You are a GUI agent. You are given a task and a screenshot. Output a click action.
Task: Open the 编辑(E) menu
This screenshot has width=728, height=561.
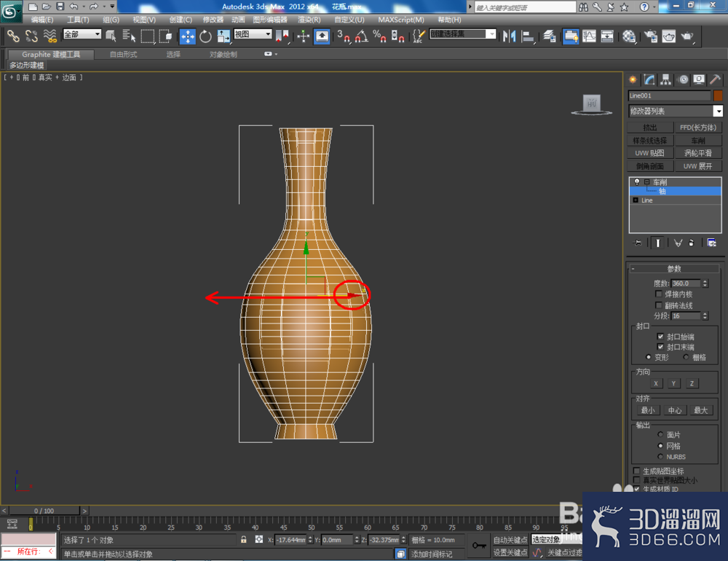coord(42,20)
